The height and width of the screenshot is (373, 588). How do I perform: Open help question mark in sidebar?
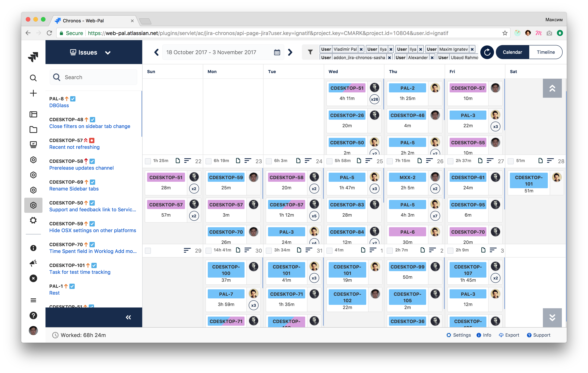(x=33, y=315)
